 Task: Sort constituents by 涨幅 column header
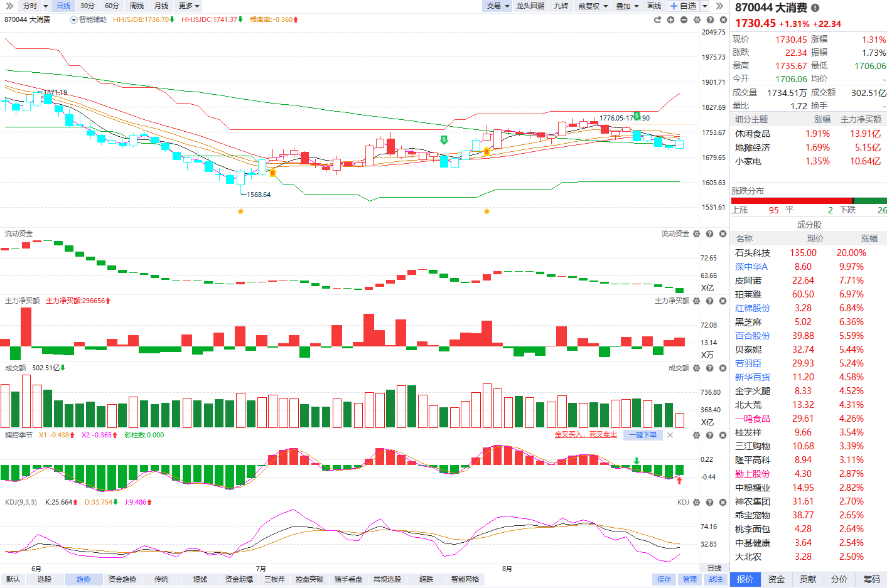pos(869,238)
